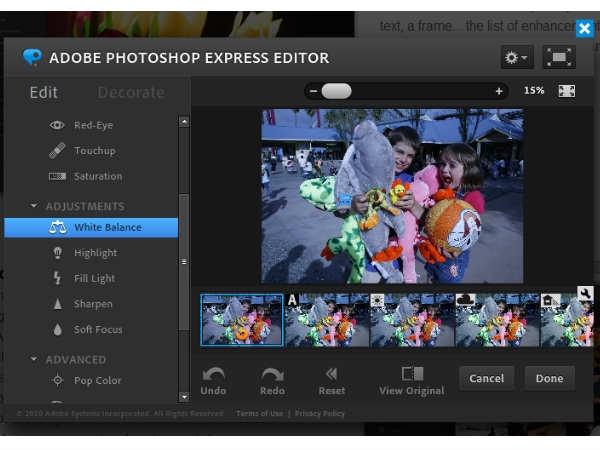Click the fit-to-screen zoom icon
This screenshot has height=450, width=600.
tap(567, 91)
